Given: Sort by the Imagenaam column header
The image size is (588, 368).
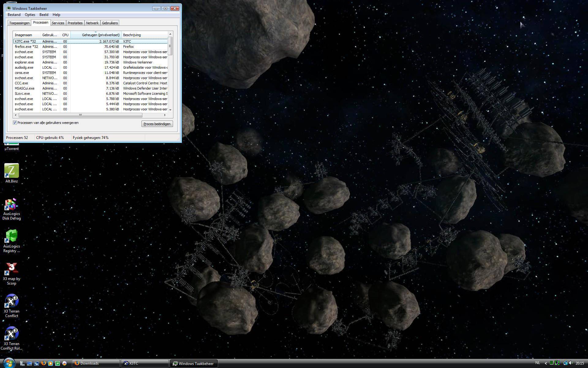Looking at the screenshot, I should point(27,35).
